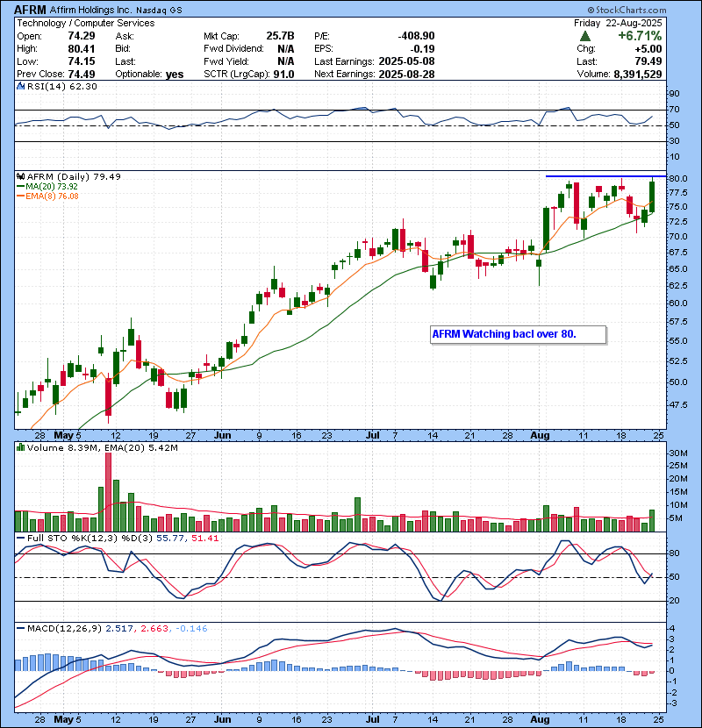Click the Open price value 74.29
The height and width of the screenshot is (728, 702).
[82, 36]
